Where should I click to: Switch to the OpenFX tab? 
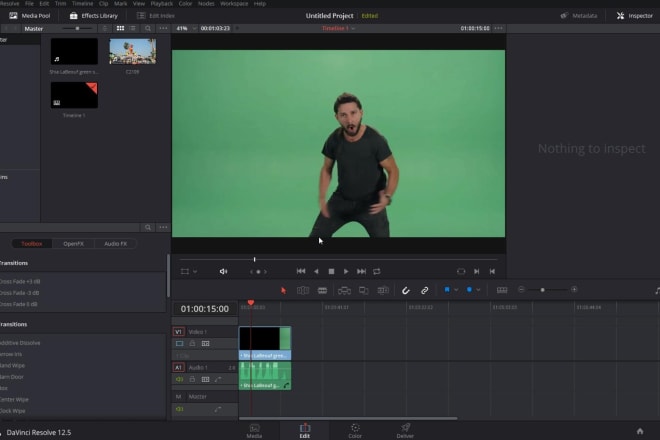click(x=73, y=244)
